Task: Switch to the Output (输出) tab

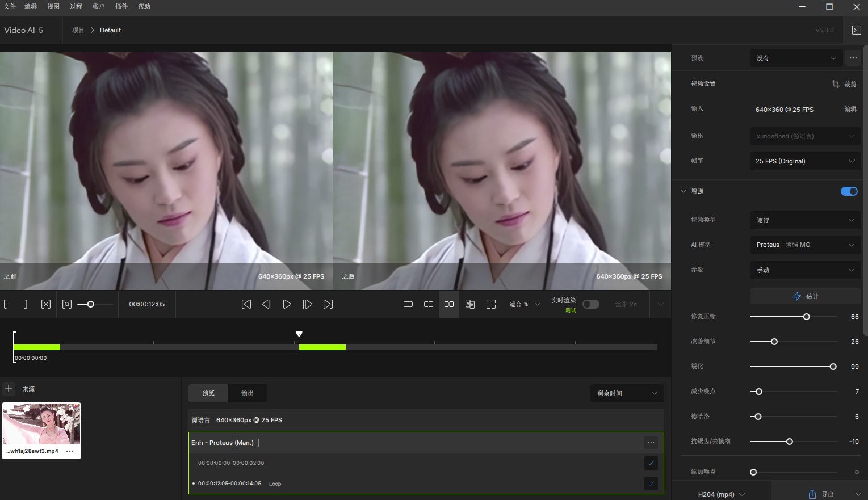Action: click(248, 393)
